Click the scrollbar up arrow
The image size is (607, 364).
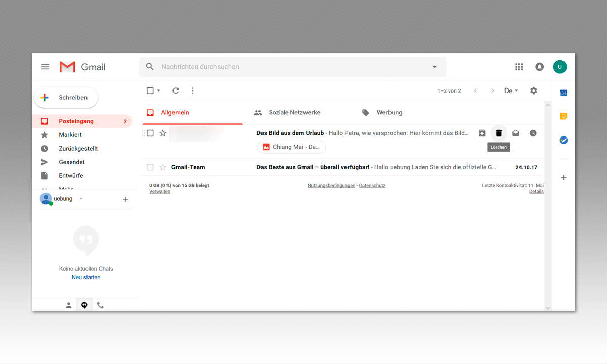click(x=548, y=105)
